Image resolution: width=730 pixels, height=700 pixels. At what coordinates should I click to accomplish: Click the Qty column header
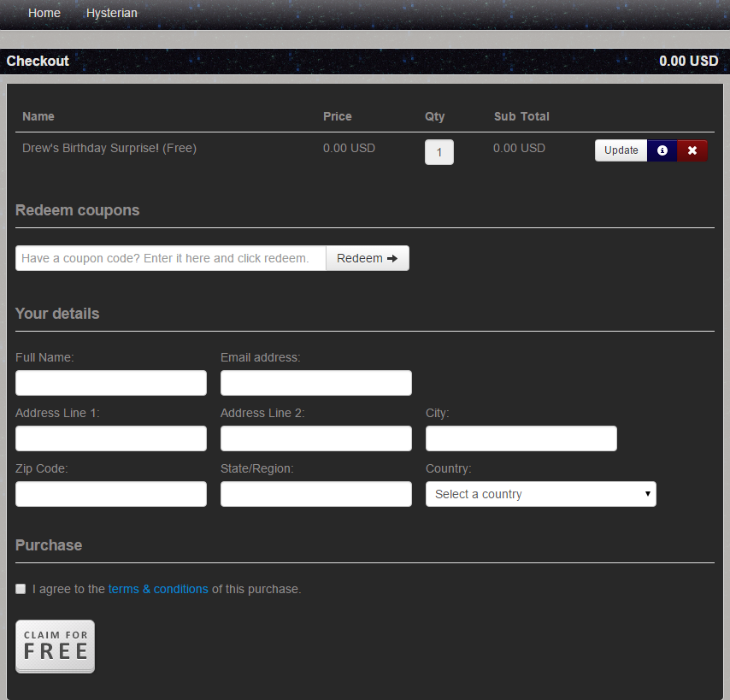tap(435, 116)
